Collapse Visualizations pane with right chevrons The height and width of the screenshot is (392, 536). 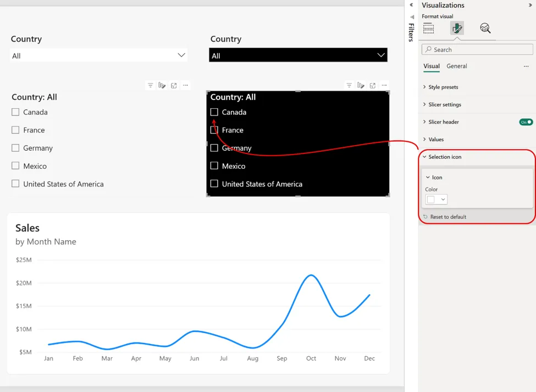(531, 5)
